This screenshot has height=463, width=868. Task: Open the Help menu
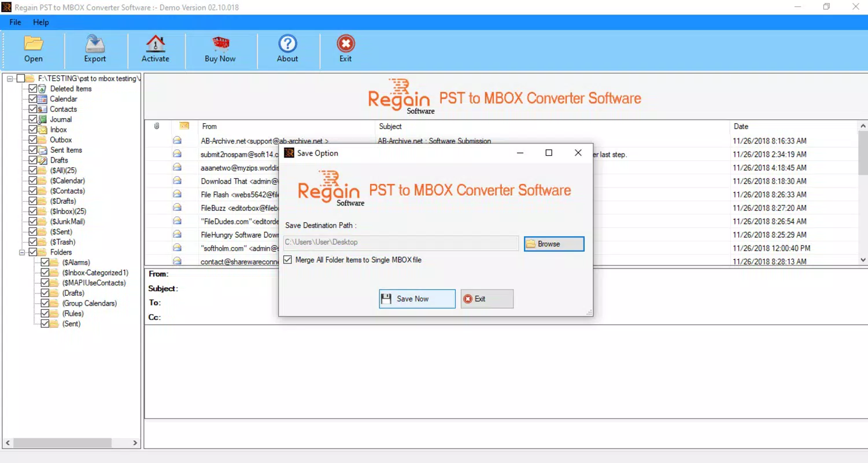(41, 22)
